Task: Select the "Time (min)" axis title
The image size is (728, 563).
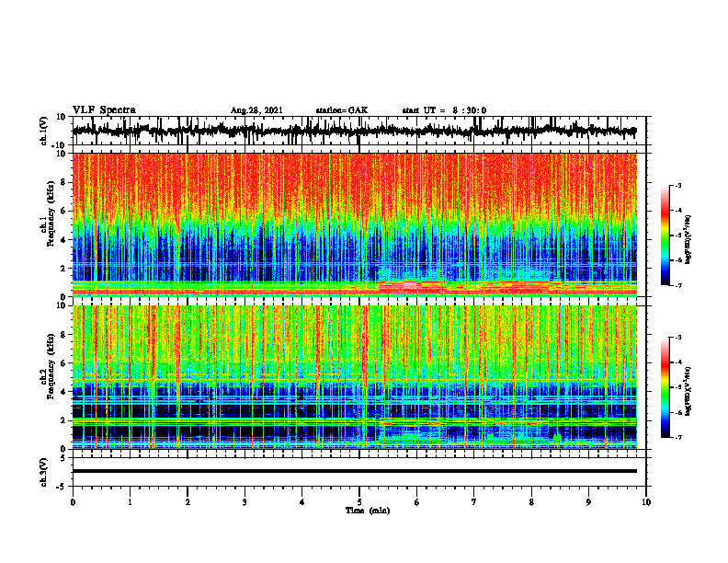Action: coord(368,511)
